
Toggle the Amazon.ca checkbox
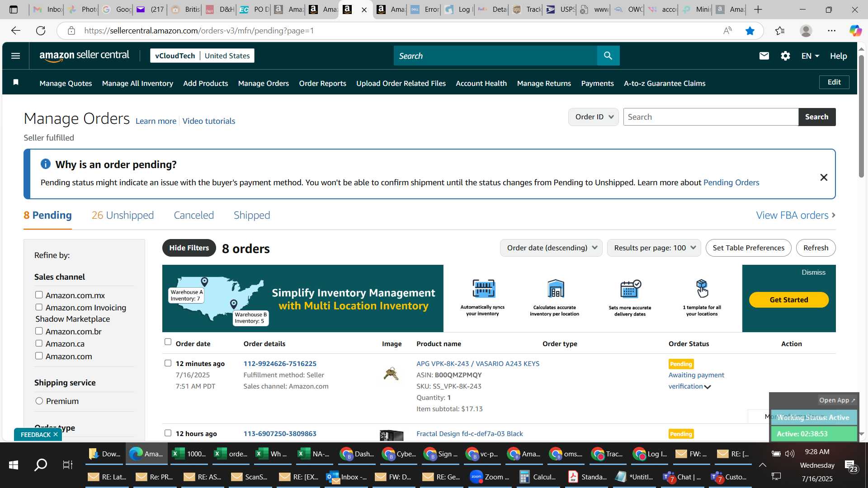39,343
